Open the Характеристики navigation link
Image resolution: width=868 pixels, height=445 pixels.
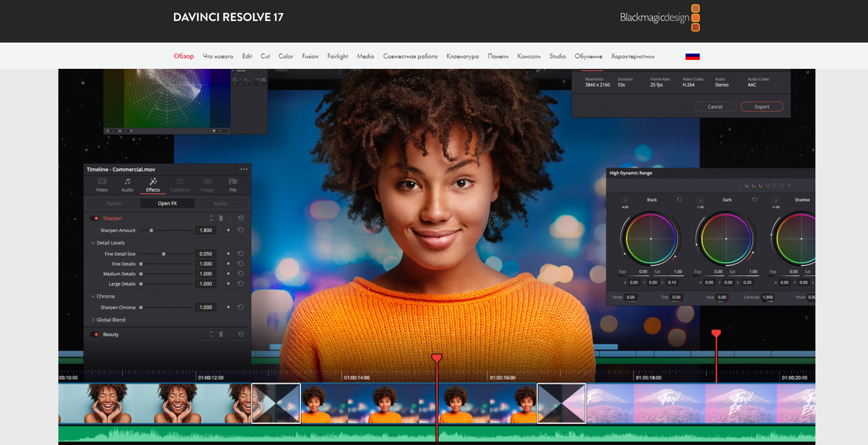click(632, 56)
